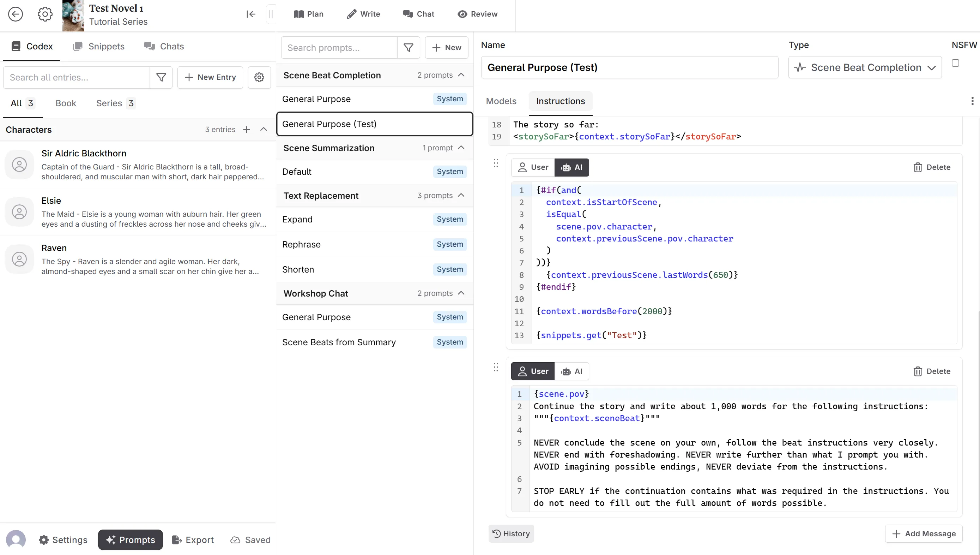Collapse the Text Replacement prompt group

461,196
